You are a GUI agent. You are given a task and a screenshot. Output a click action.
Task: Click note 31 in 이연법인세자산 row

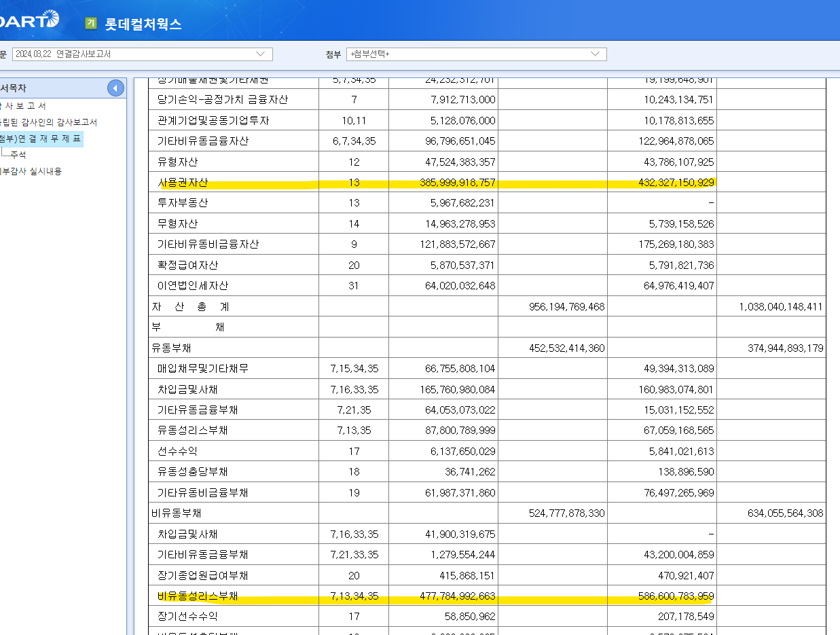(x=354, y=286)
